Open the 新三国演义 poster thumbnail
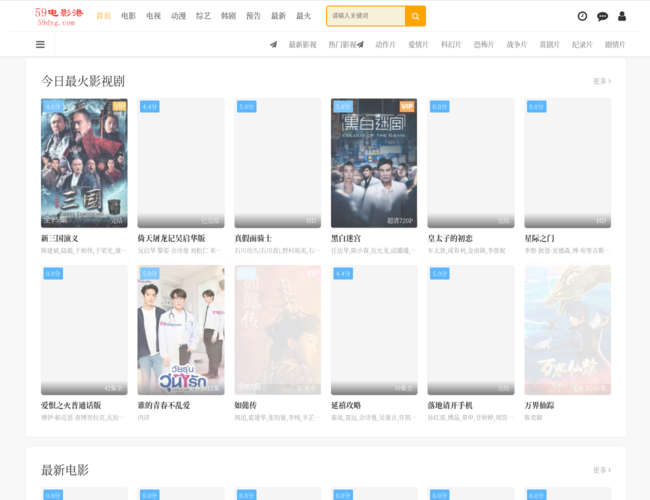 pyautogui.click(x=84, y=163)
